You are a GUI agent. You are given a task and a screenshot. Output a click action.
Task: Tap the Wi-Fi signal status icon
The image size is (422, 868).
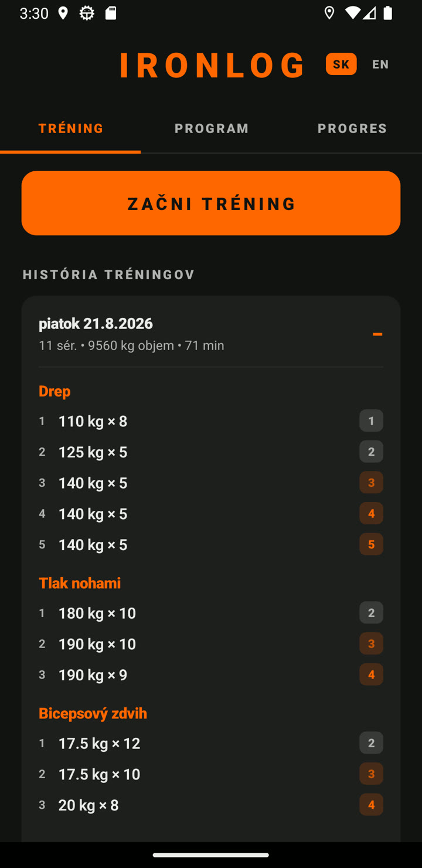[x=352, y=13]
